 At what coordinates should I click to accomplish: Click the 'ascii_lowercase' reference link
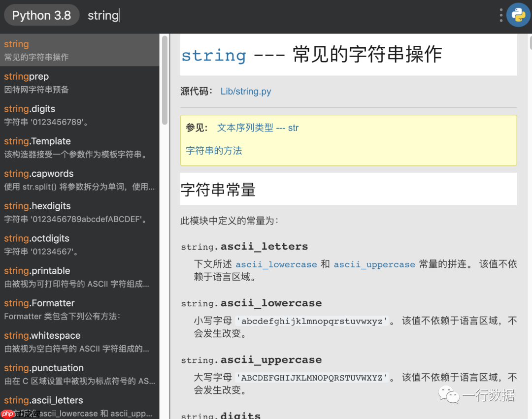tap(276, 264)
